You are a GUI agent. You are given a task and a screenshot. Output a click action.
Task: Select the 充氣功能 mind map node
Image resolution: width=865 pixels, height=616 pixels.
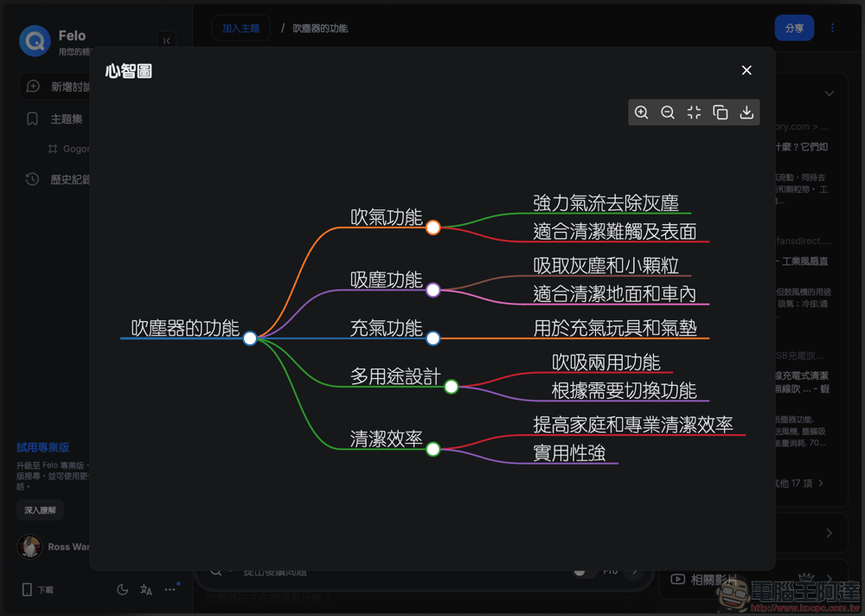[386, 328]
